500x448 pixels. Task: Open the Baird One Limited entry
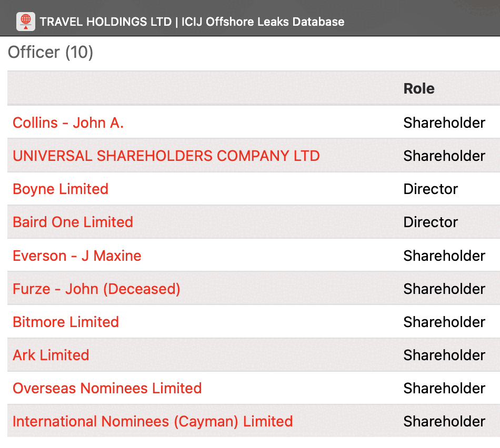tap(73, 222)
